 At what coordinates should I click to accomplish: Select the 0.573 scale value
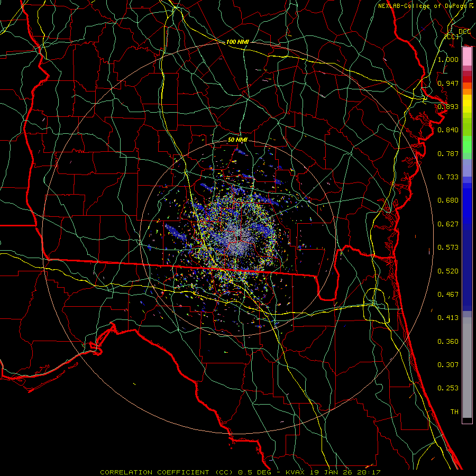pyautogui.click(x=448, y=248)
